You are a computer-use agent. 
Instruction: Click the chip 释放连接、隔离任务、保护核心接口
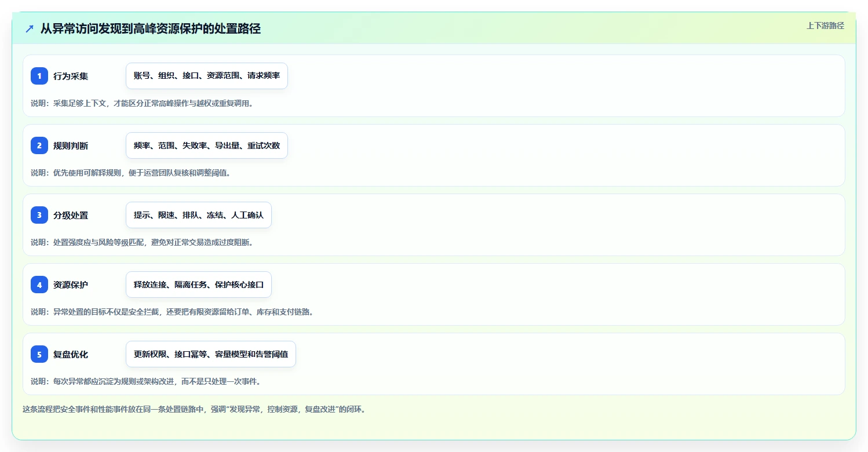coord(199,285)
